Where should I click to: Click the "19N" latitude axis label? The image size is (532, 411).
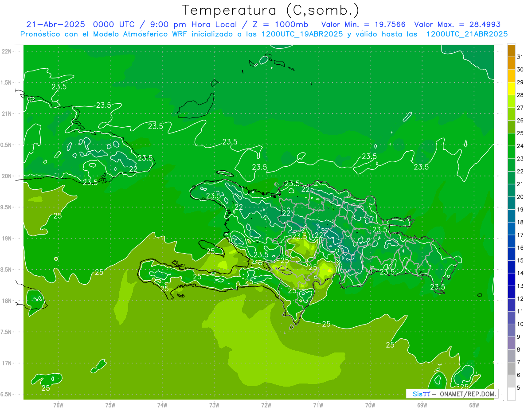[7, 238]
